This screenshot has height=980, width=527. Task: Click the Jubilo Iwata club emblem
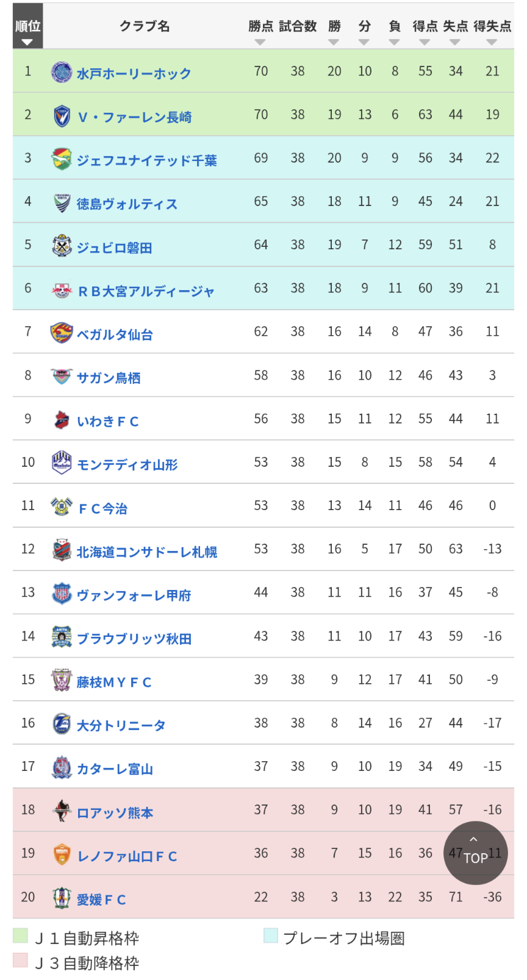[62, 246]
